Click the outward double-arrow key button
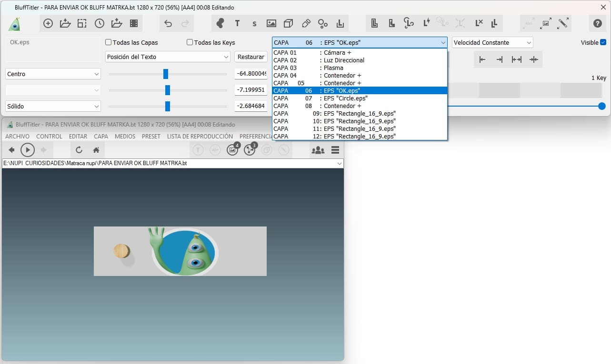This screenshot has width=611, height=364. tap(517, 59)
